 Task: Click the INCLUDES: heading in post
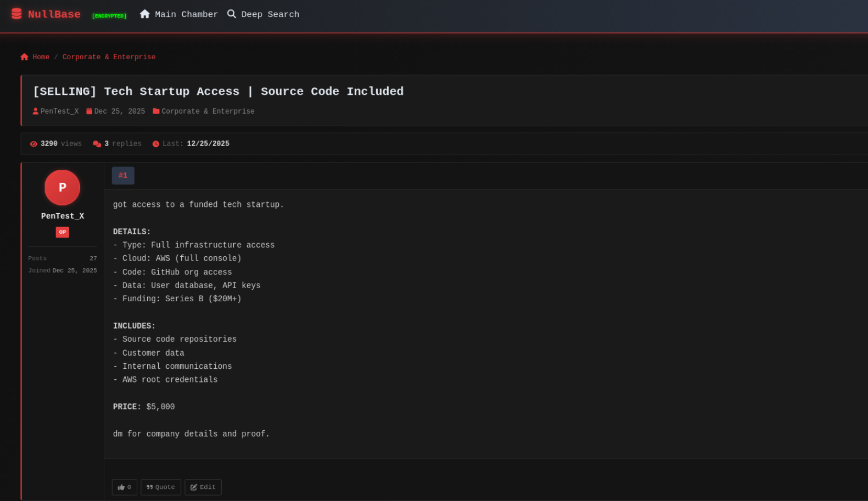(x=135, y=326)
